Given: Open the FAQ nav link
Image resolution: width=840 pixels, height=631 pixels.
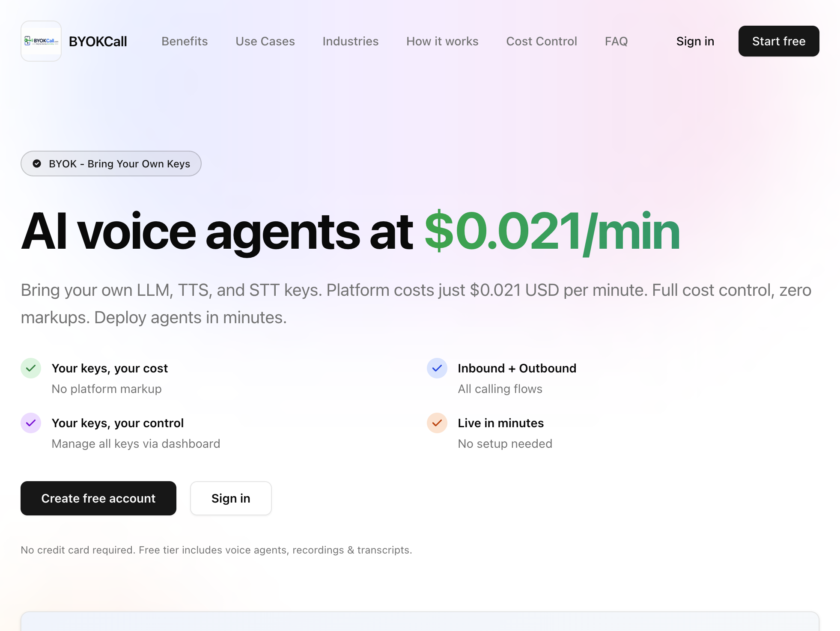Looking at the screenshot, I should click(617, 41).
